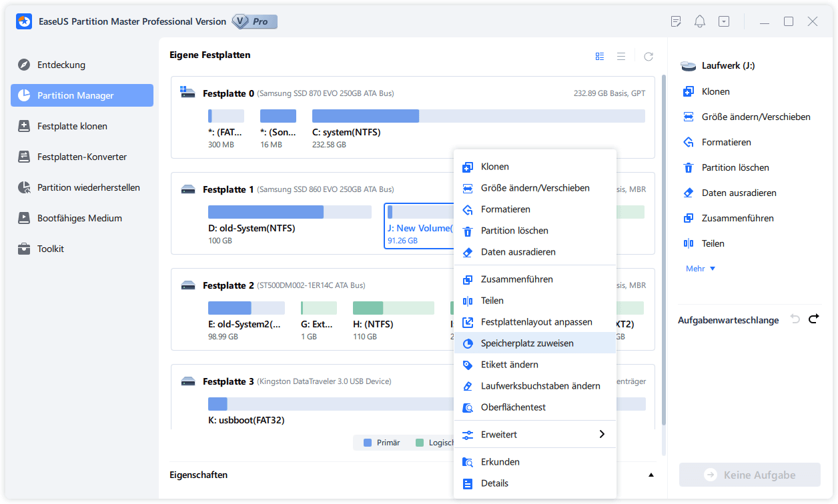The image size is (838, 504).
Task: Open the title bar dropdown arrow box
Action: click(x=724, y=21)
